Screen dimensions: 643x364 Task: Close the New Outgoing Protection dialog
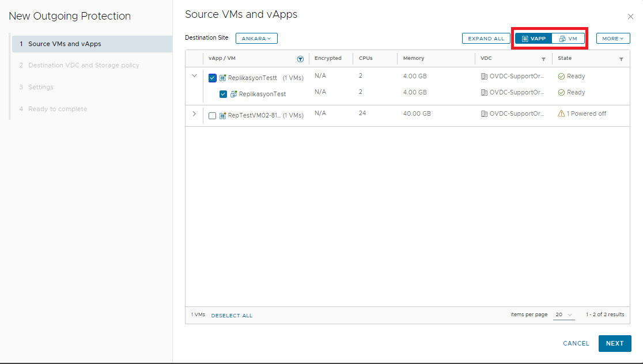[630, 16]
